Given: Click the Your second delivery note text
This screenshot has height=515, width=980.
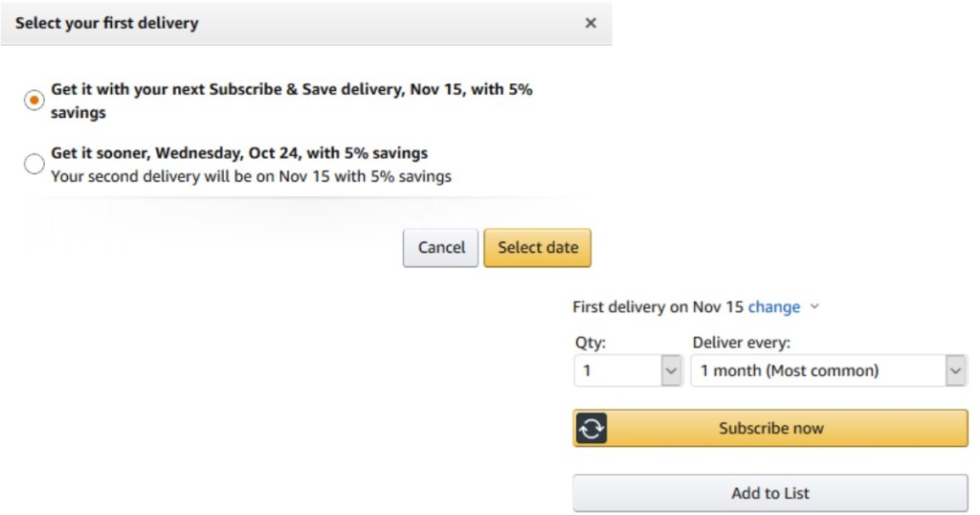Looking at the screenshot, I should pyautogui.click(x=251, y=176).
